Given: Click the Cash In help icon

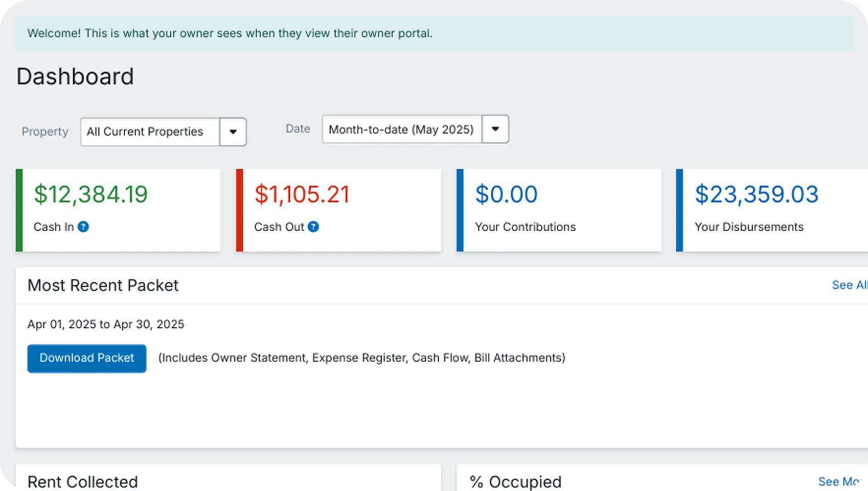Looking at the screenshot, I should pos(83,227).
